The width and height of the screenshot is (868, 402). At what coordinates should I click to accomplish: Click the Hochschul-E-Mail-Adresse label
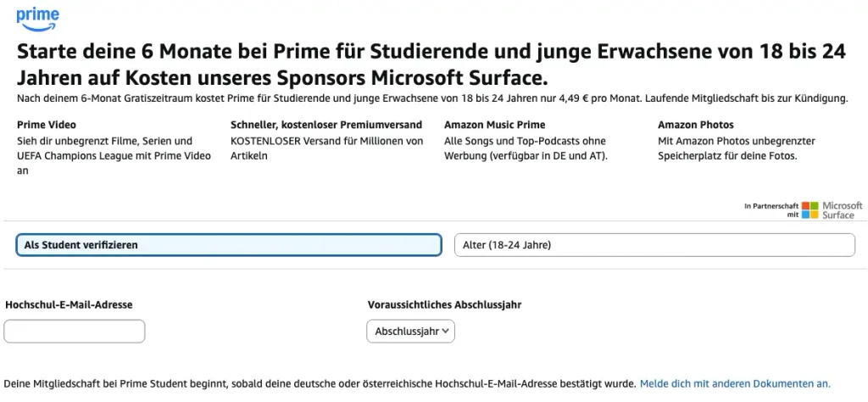(x=70, y=304)
